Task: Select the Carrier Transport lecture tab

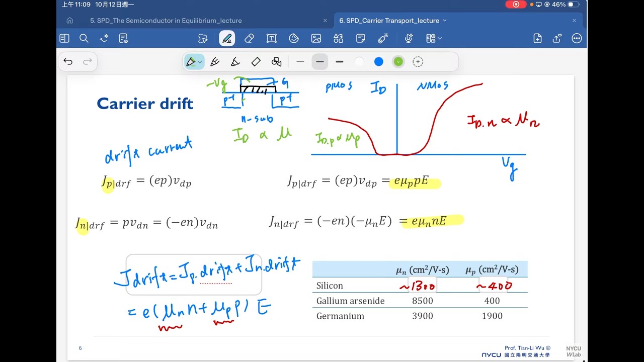Action: click(x=389, y=21)
